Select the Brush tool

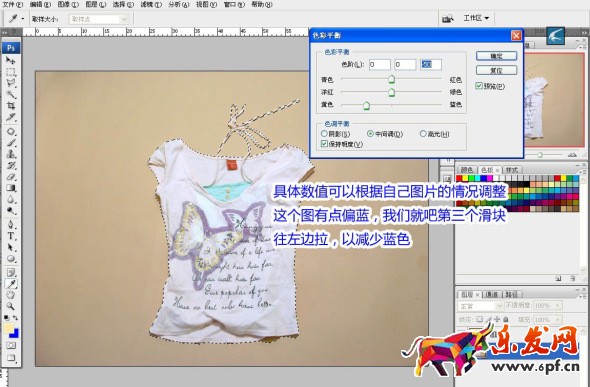(x=11, y=143)
